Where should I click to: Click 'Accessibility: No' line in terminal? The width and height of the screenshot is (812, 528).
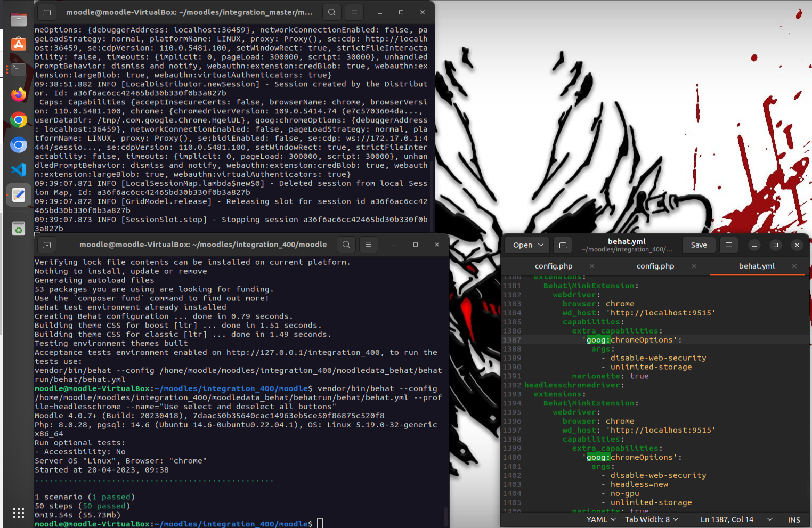pyautogui.click(x=80, y=452)
